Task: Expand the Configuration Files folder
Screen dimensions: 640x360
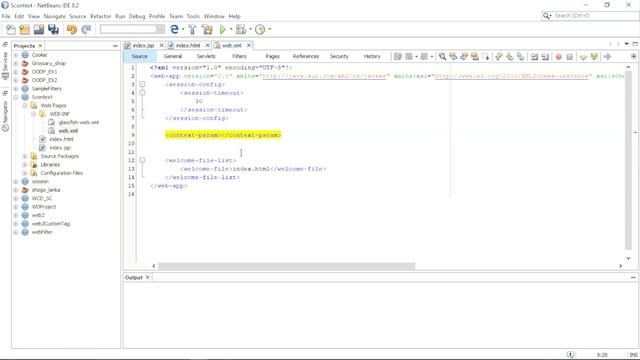Action: click(25, 173)
